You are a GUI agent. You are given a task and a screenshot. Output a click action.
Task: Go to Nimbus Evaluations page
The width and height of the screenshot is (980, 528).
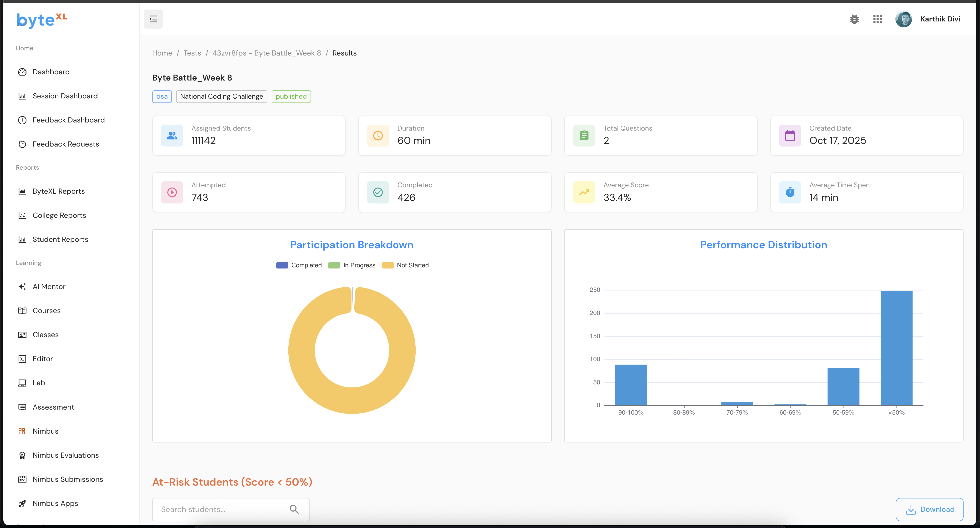66,455
